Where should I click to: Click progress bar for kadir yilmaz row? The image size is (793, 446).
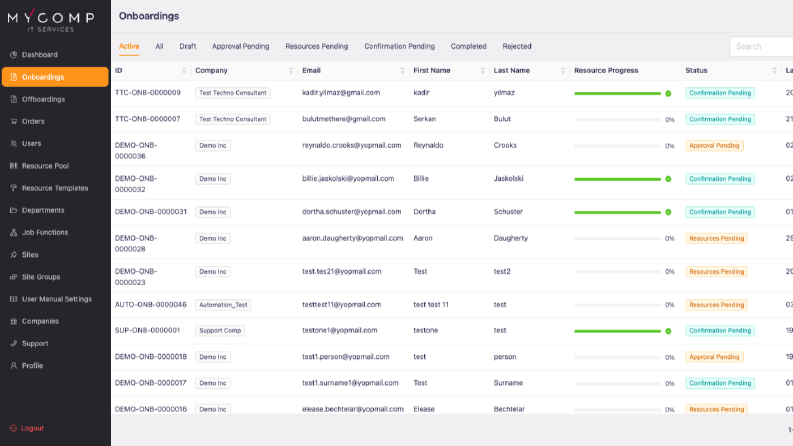[x=618, y=94]
